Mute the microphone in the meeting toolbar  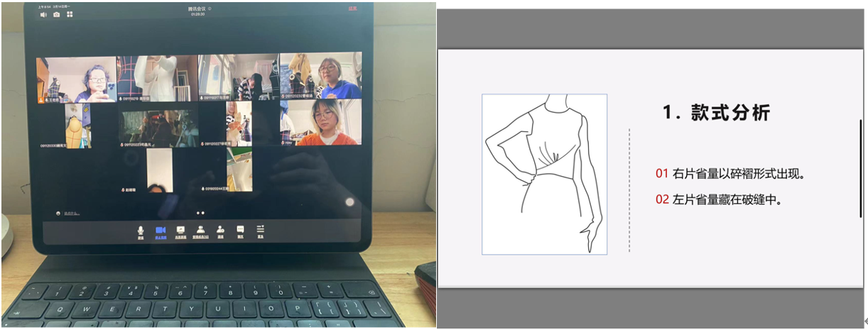[141, 231]
